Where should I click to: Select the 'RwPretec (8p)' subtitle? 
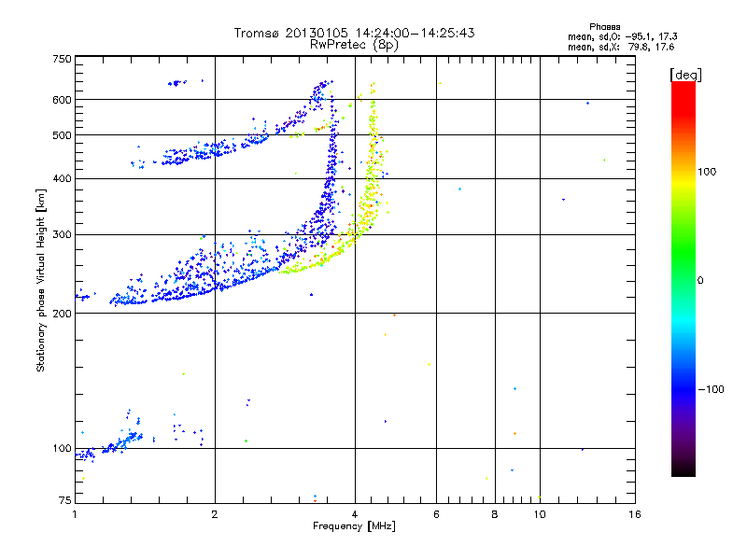pos(354,45)
